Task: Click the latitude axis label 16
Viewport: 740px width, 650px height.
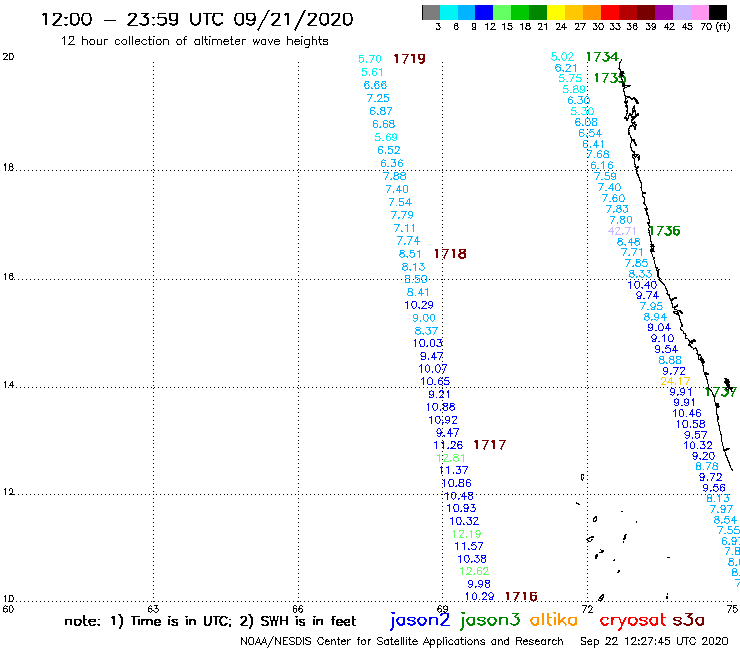Action: pos(8,277)
